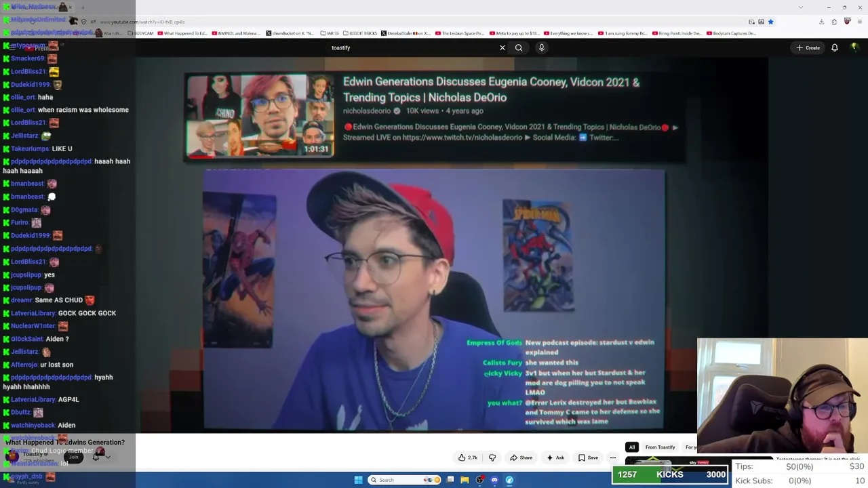Open the 'Firing Point: Inside the...' bookmark

676,33
